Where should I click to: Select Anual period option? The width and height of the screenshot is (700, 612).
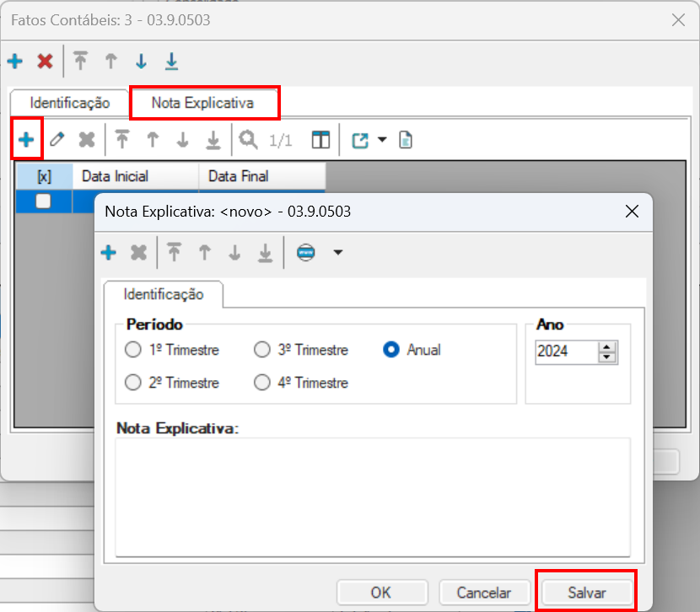(412, 350)
